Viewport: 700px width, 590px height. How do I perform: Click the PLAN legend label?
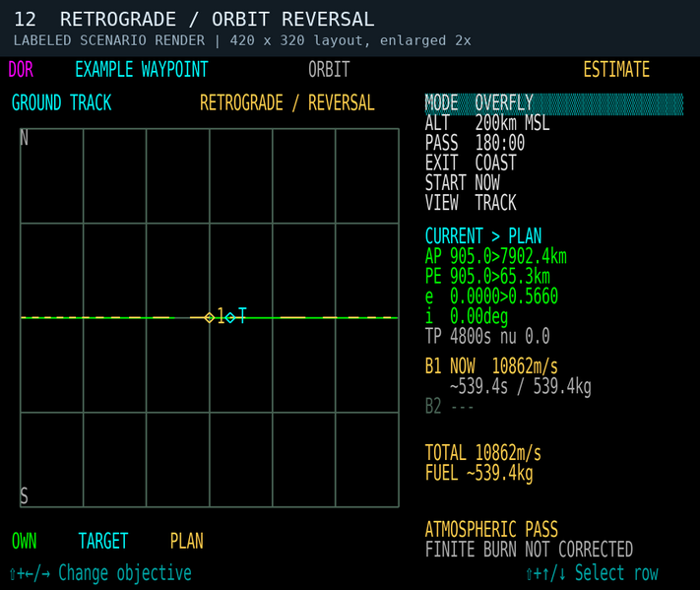187,542
